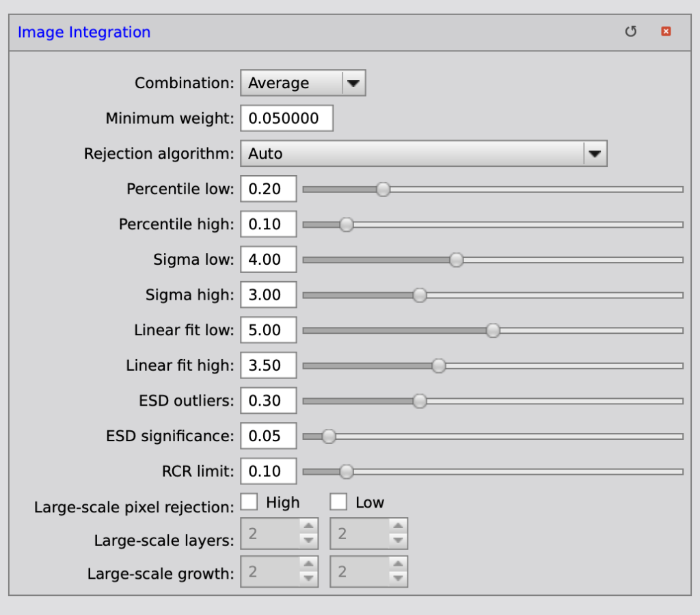Open the Combination dropdown

(353, 83)
